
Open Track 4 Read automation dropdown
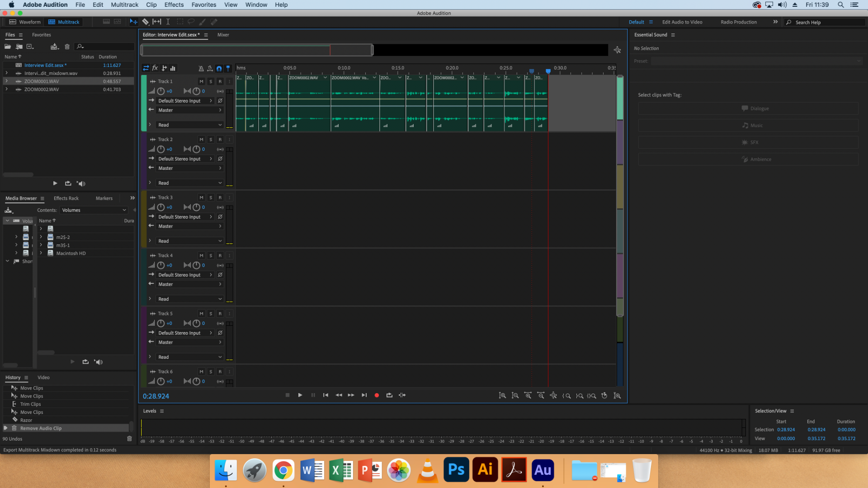tap(189, 299)
